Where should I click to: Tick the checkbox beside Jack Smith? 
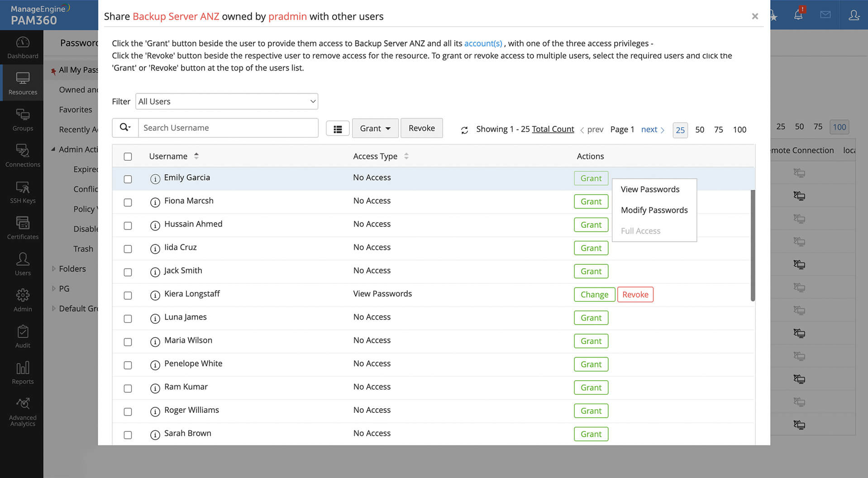tap(128, 272)
